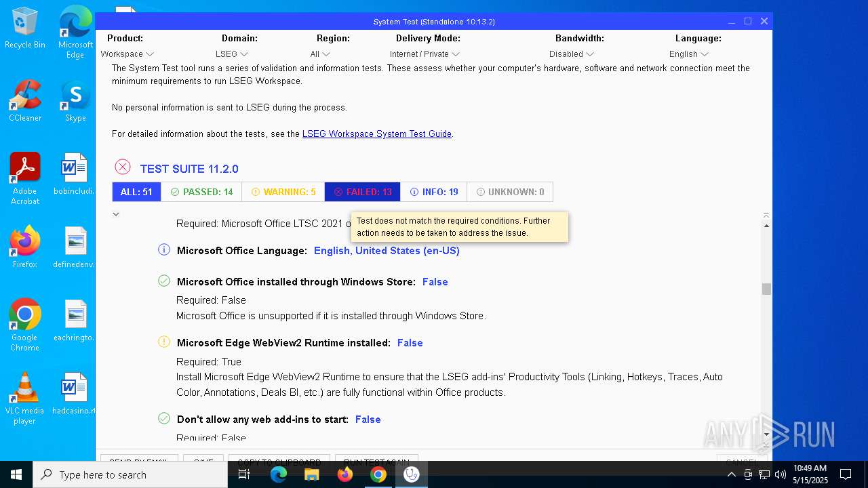The image size is (868, 488).
Task: Select System Test app in taskbar
Action: point(412,474)
